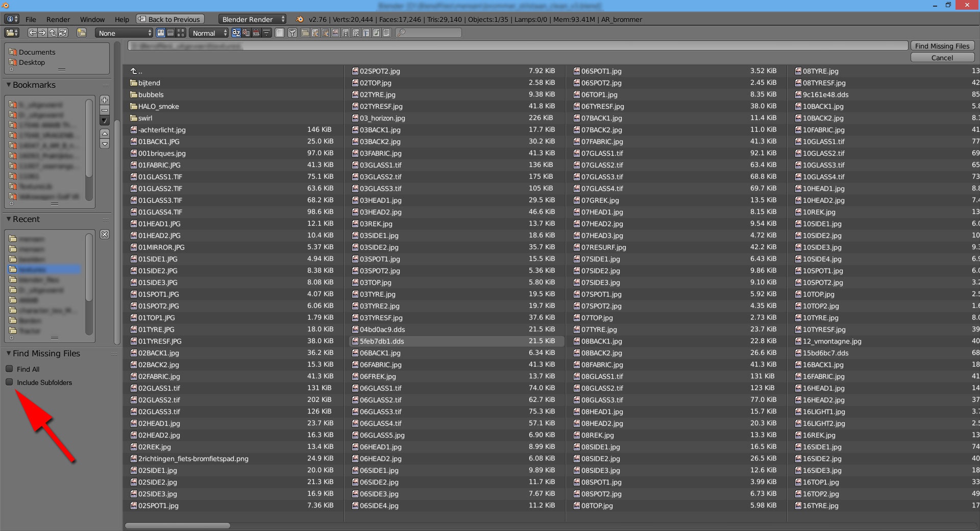Remove the selected bookmark with the minus button
The image size is (980, 531).
(105, 110)
